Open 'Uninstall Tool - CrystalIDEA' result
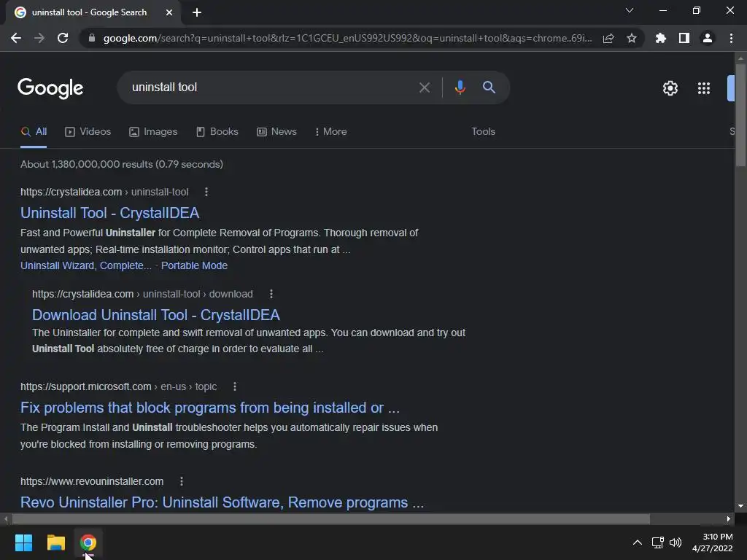 point(109,213)
